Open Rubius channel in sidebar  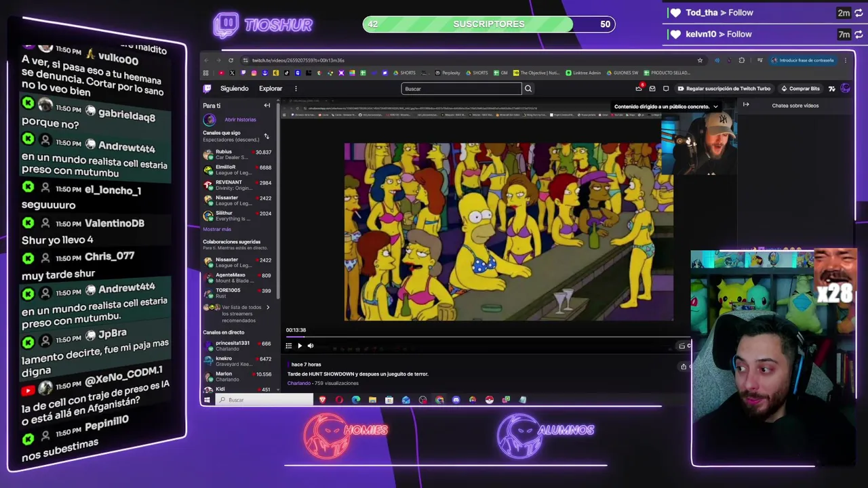(237, 155)
